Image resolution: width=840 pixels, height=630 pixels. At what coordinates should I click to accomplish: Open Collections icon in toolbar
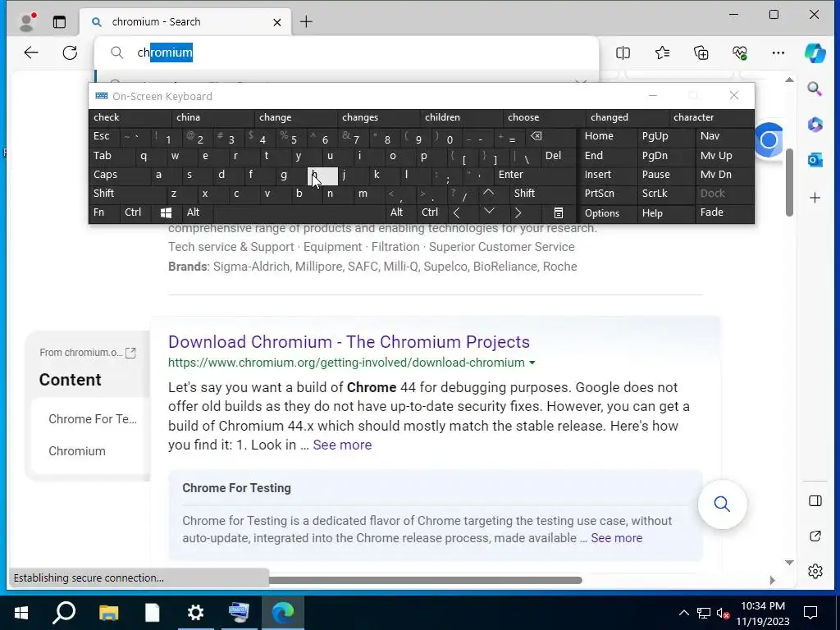tap(701, 52)
